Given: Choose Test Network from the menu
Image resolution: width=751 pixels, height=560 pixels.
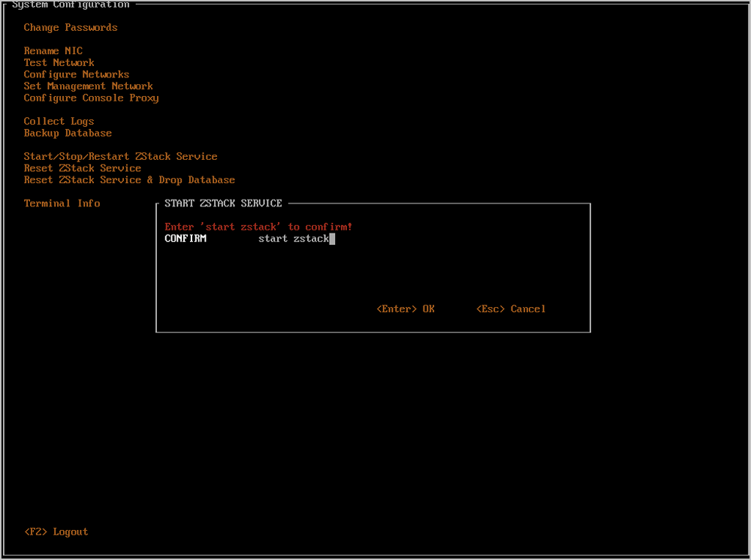Looking at the screenshot, I should pyautogui.click(x=59, y=63).
